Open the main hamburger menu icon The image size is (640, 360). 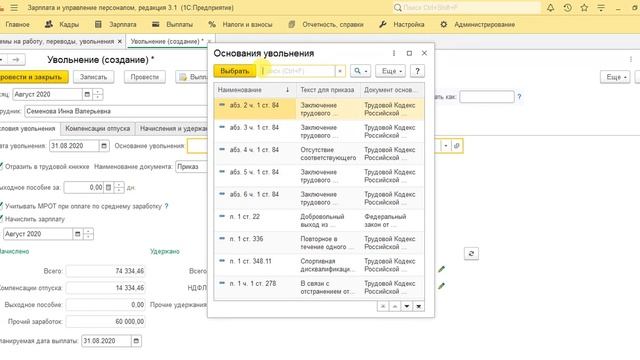(x=14, y=8)
